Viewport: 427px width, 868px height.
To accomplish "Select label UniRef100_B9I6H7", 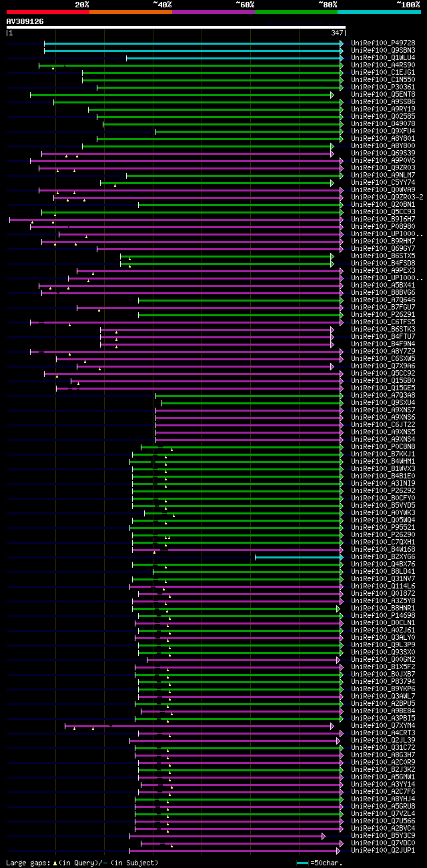I will tap(383, 220).
